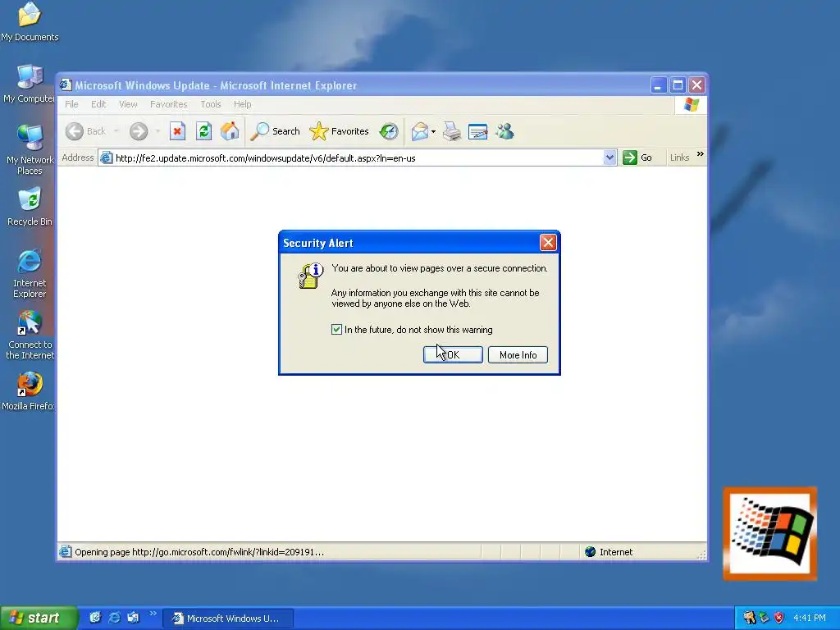Open the Favorites menu
Screen dimensions: 840x630
point(169,104)
